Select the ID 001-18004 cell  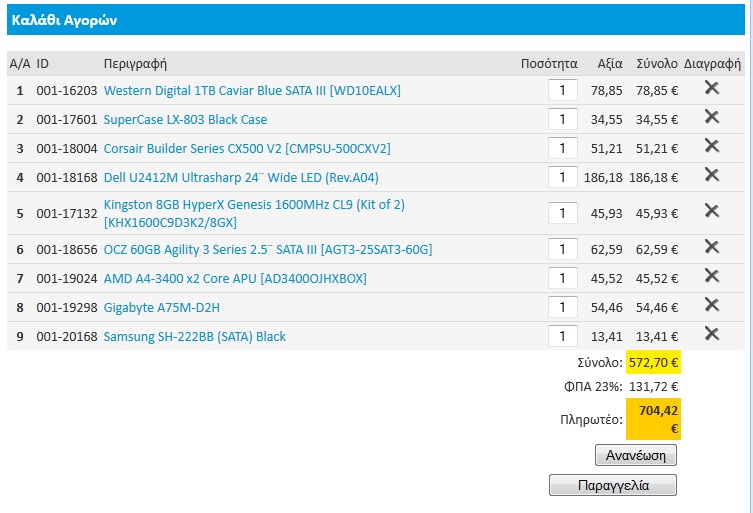coord(67,148)
